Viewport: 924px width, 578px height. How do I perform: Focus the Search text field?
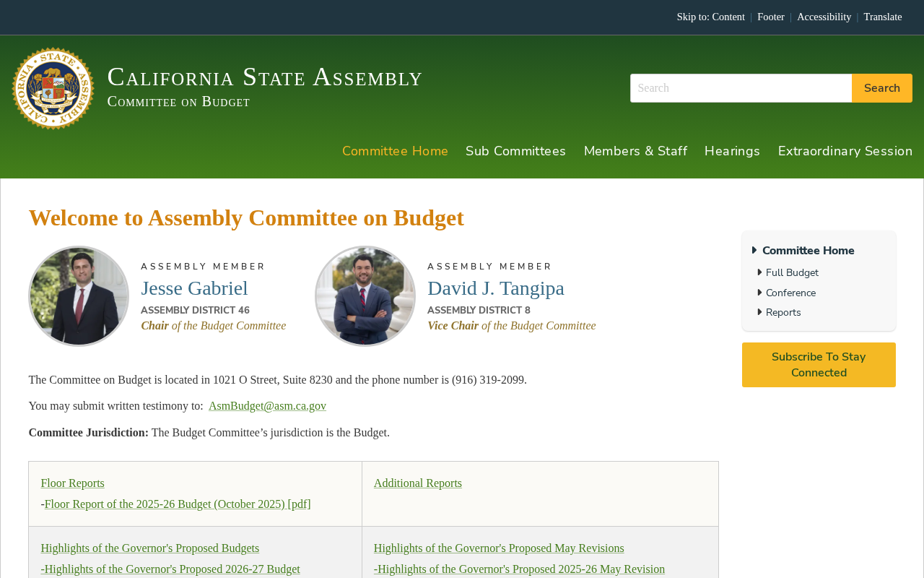pos(741,88)
